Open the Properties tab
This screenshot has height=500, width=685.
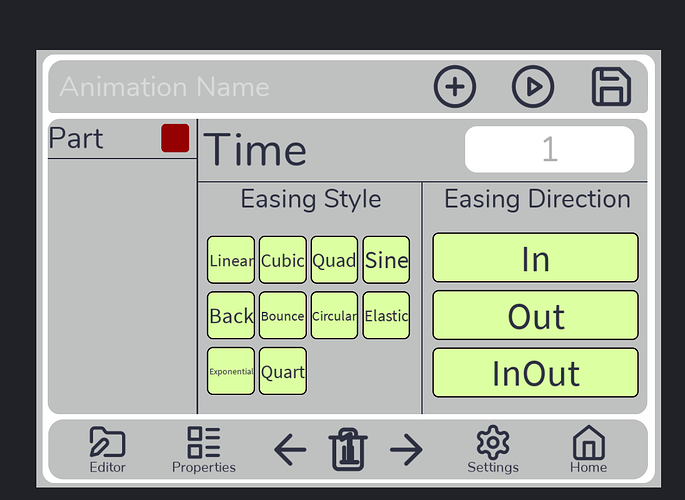pos(204,449)
